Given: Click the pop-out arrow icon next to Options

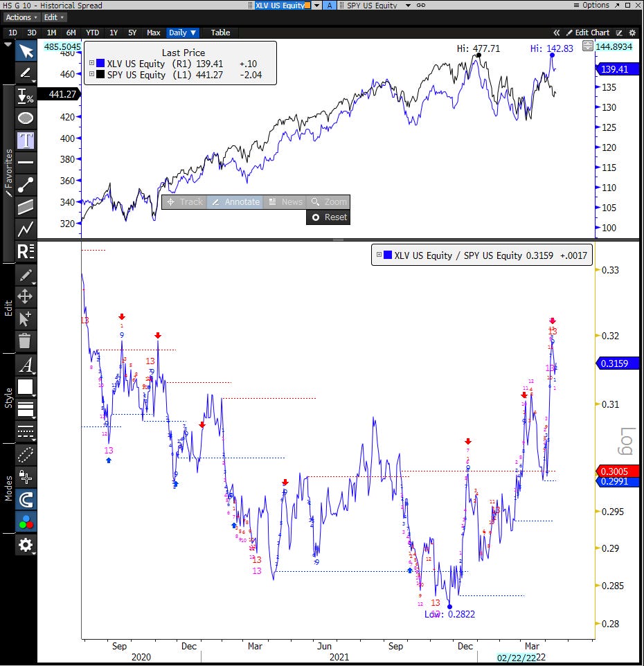Looking at the screenshot, I should [x=618, y=5].
